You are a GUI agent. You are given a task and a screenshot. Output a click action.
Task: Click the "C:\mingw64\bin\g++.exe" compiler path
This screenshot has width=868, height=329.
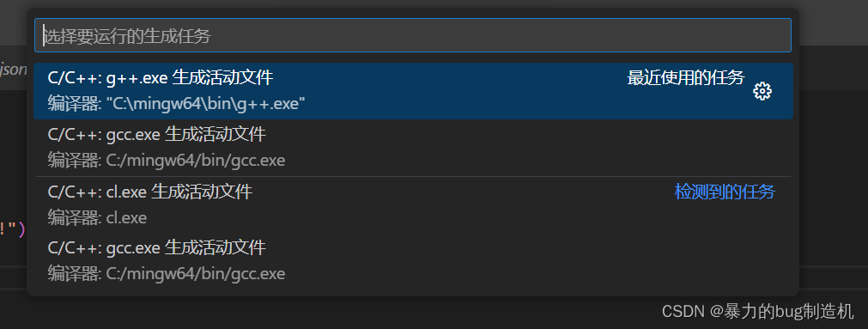[205, 104]
